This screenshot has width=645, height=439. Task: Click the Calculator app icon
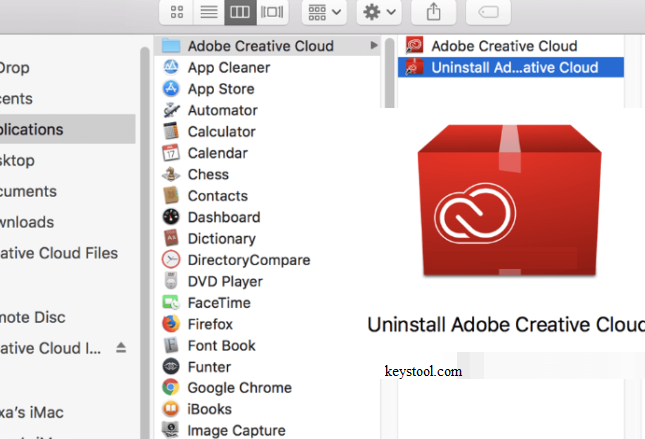pyautogui.click(x=171, y=131)
